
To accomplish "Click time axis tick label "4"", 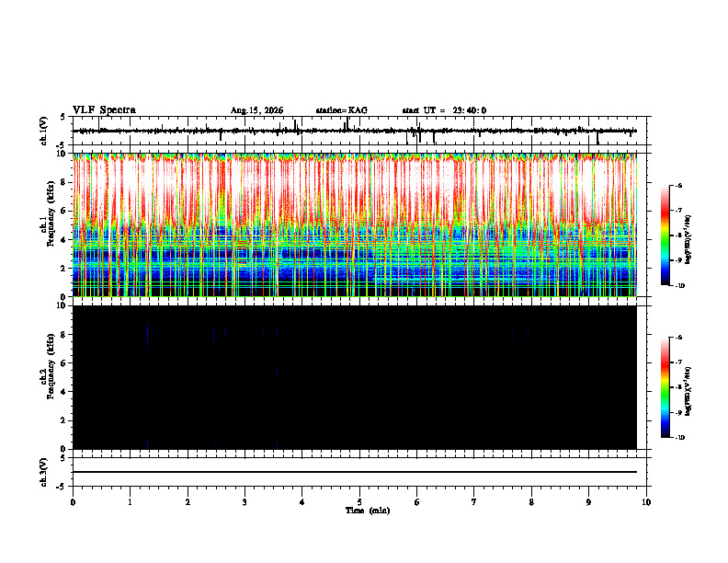I will click(302, 502).
